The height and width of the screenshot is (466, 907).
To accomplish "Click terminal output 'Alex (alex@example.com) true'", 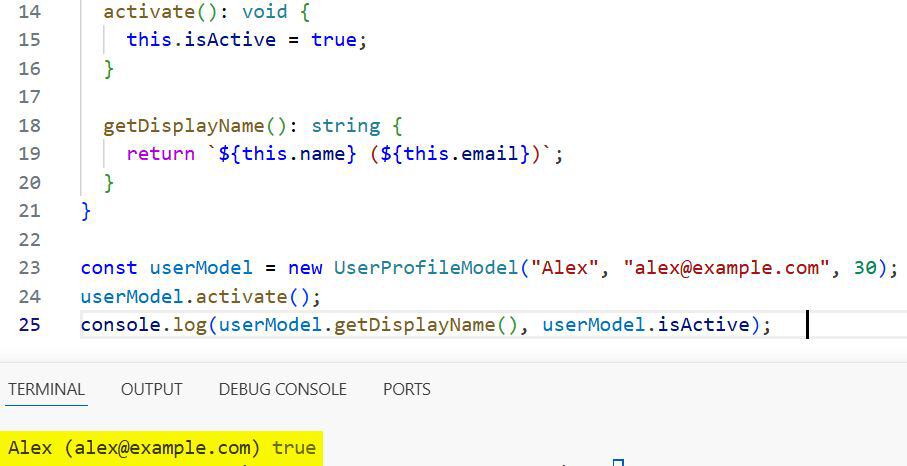I will click(162, 448).
